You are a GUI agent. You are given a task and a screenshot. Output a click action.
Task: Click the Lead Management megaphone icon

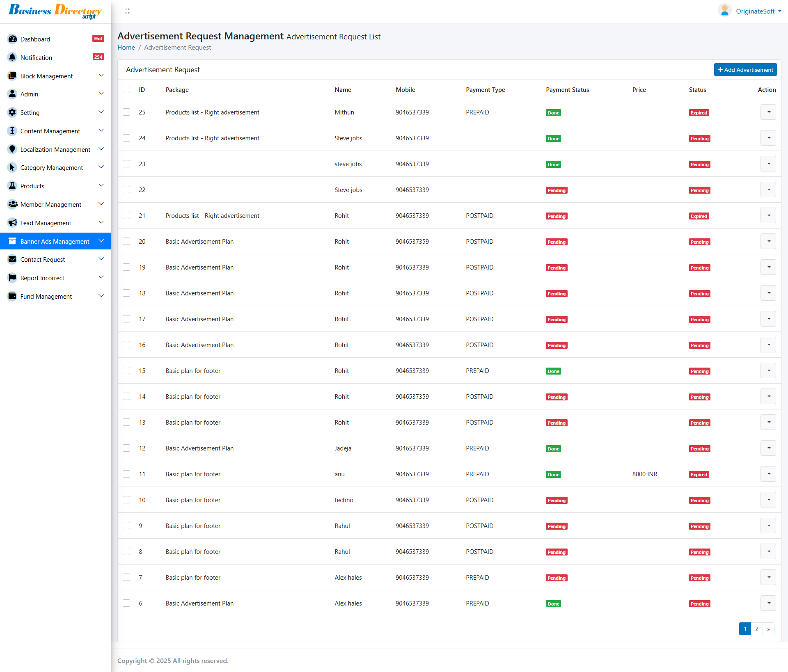click(12, 223)
